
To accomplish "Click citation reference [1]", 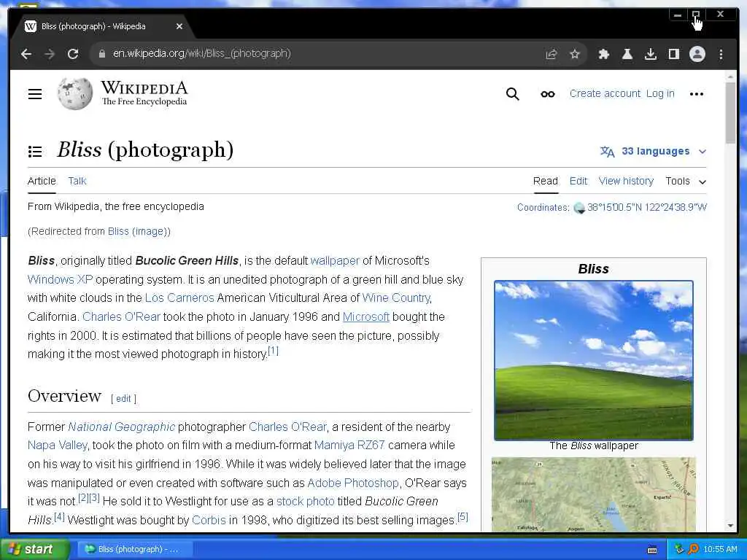I will pos(273,351).
